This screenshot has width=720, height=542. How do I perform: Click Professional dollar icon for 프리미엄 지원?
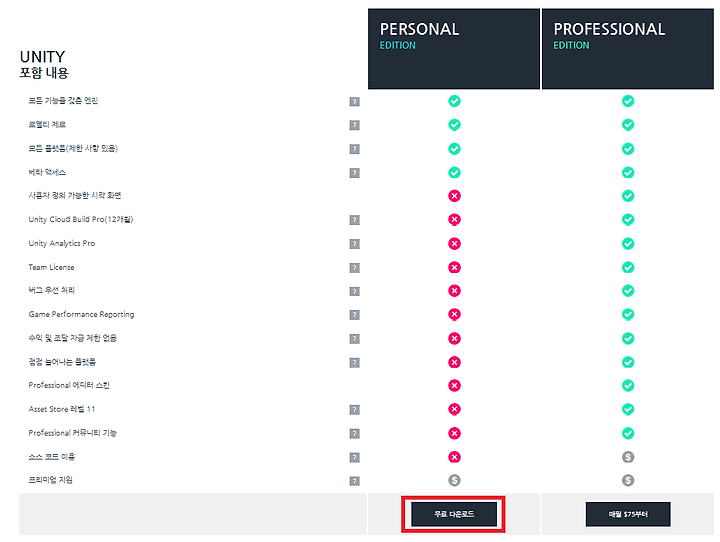pyautogui.click(x=628, y=480)
